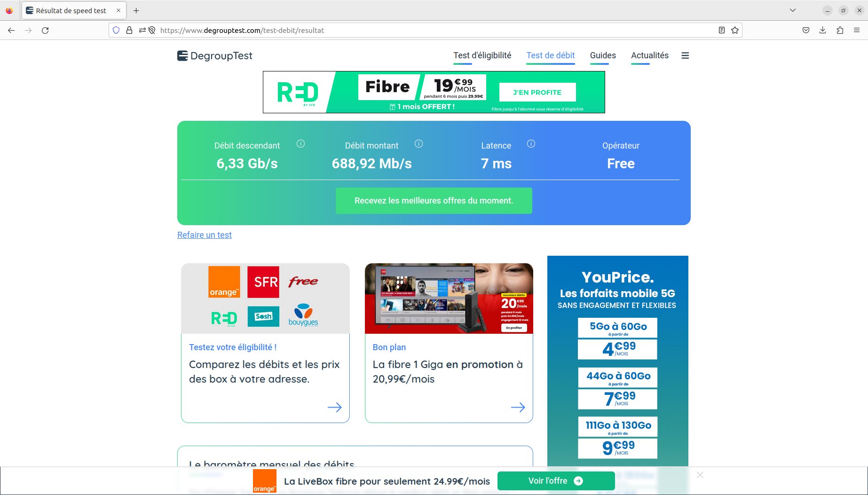Viewport: 868px width, 495px height.
Task: Click En profiter on SFR thumbnail
Action: click(514, 328)
